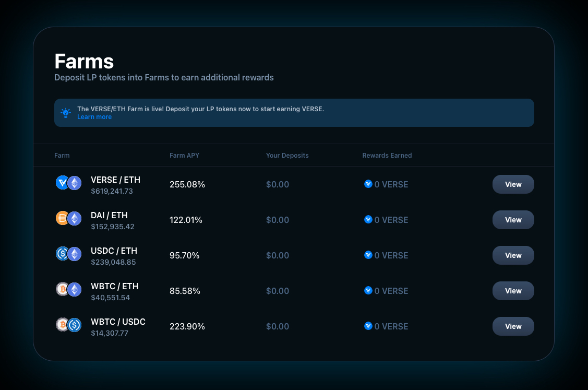The width and height of the screenshot is (588, 390).
Task: View the WBTC/USDC farm
Action: [513, 326]
